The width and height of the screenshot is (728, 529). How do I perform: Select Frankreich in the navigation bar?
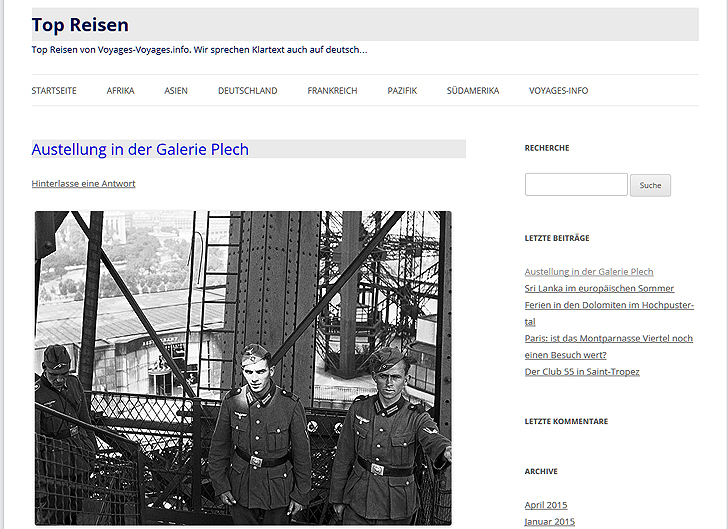[332, 91]
